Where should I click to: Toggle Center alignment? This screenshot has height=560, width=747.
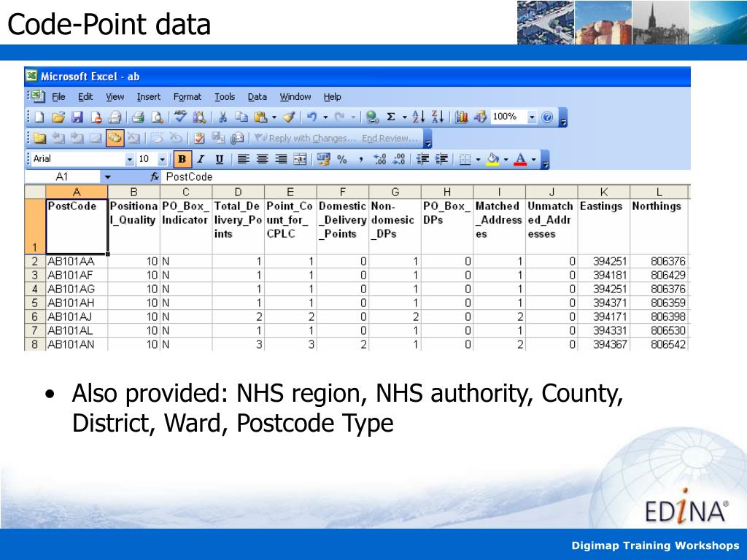pos(262,159)
